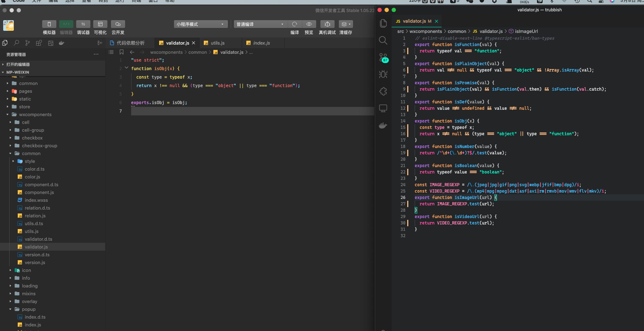Toggle the debugger (调试器) panel button
This screenshot has width=644, height=331.
(x=83, y=24)
